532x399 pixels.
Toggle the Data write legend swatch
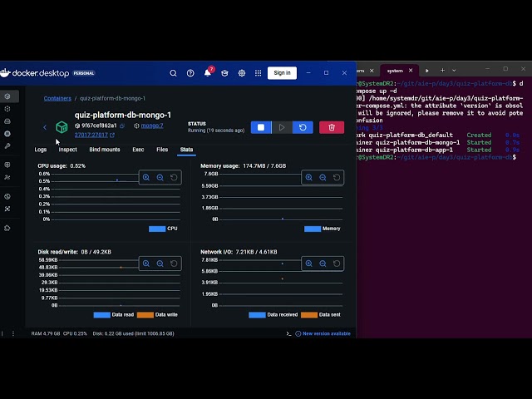pos(145,315)
